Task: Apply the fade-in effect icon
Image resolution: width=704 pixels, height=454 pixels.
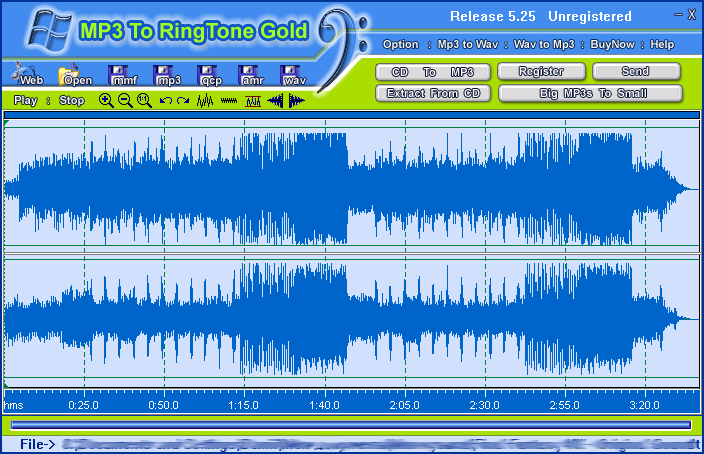Action: 275,101
